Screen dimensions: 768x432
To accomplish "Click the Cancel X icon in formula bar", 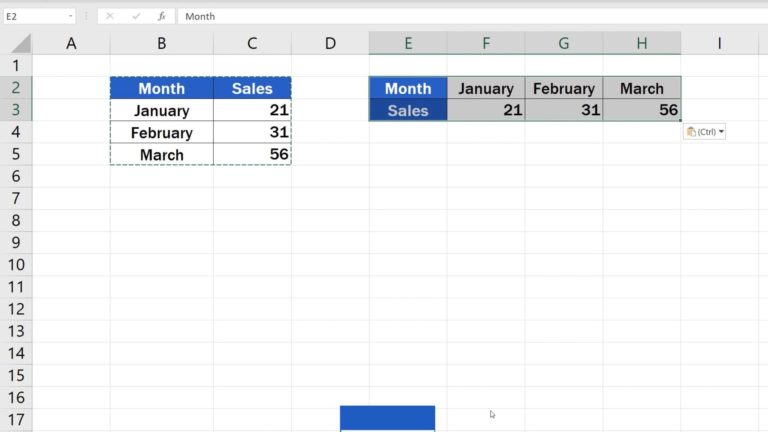I will pos(110,16).
